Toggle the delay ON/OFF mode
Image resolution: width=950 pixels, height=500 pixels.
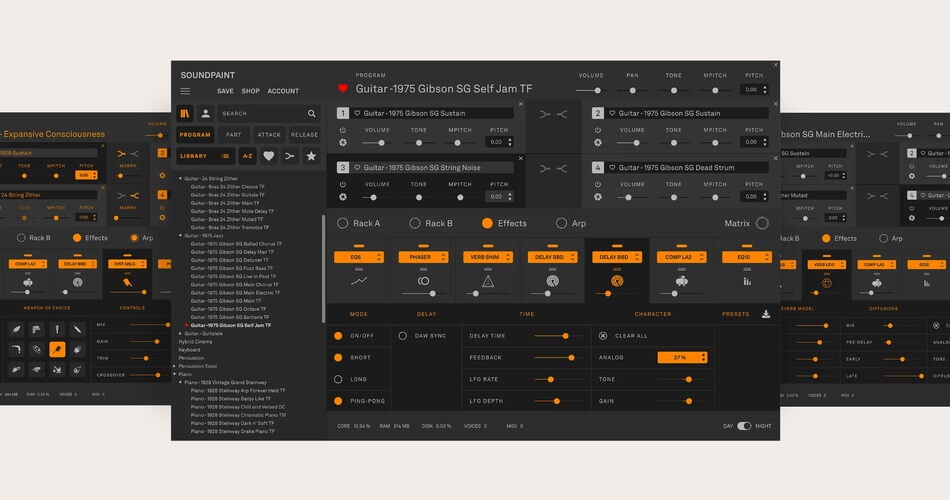338,336
